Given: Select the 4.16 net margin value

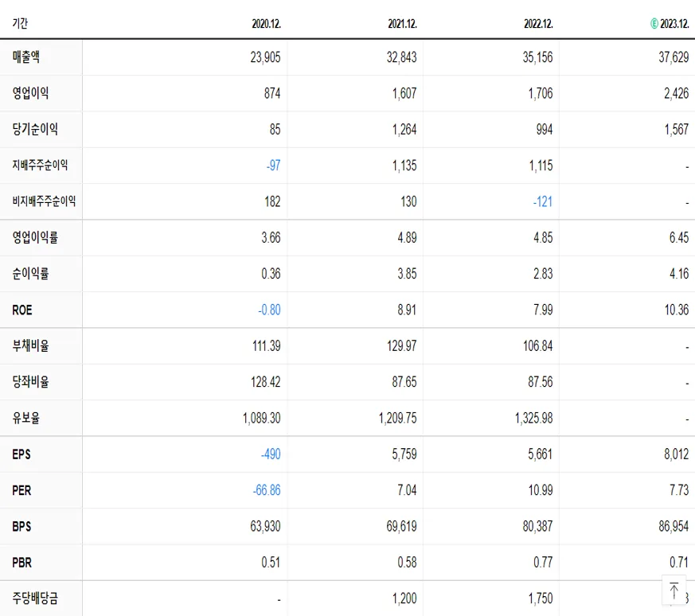Looking at the screenshot, I should pyautogui.click(x=679, y=274).
